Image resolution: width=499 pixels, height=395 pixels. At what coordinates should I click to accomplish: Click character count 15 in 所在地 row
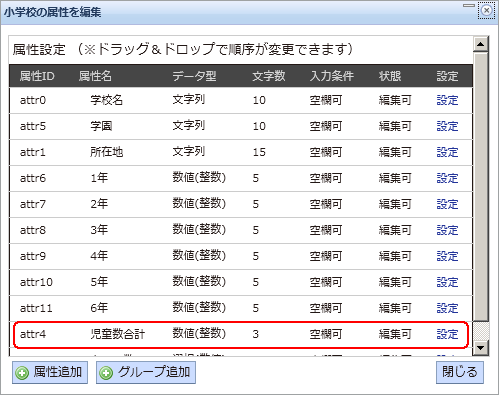click(259, 152)
